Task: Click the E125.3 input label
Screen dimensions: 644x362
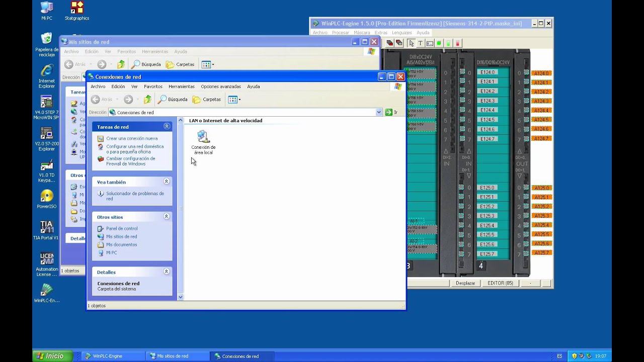Action: pyautogui.click(x=488, y=216)
